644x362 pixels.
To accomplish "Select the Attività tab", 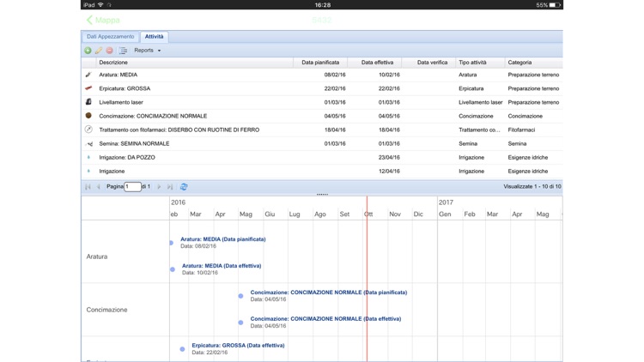I will coord(154,37).
